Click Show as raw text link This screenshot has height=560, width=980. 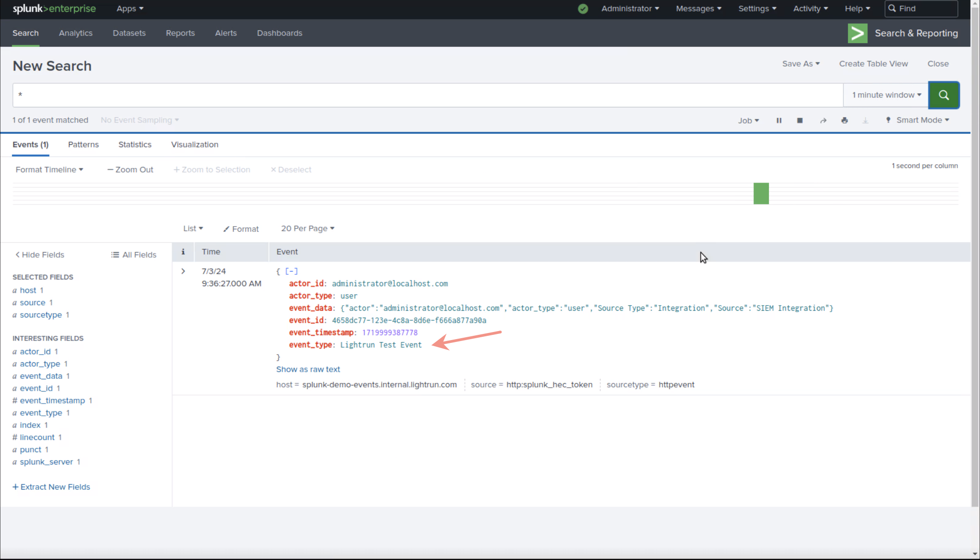point(308,369)
